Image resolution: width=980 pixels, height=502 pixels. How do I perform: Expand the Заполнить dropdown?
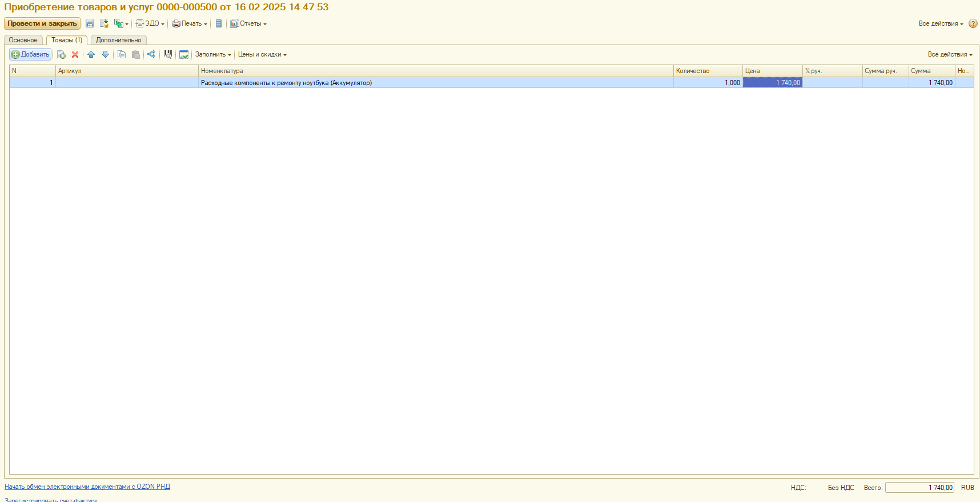213,55
